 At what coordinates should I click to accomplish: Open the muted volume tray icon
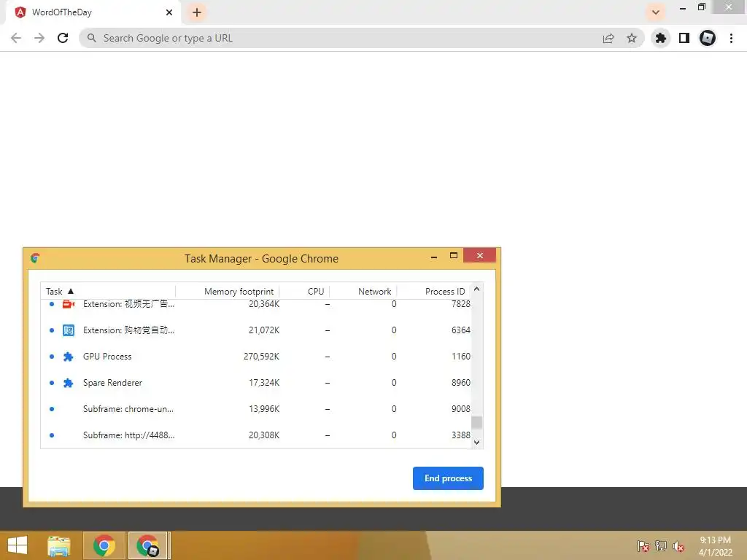point(678,546)
